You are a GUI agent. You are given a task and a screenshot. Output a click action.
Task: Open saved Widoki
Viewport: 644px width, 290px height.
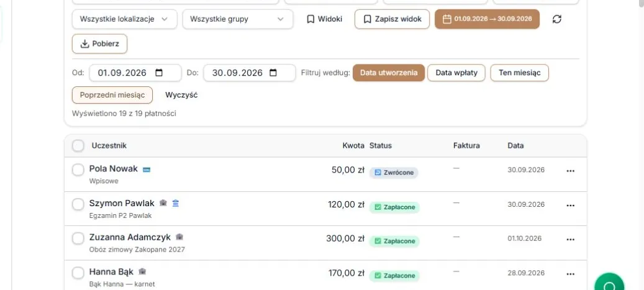[324, 19]
